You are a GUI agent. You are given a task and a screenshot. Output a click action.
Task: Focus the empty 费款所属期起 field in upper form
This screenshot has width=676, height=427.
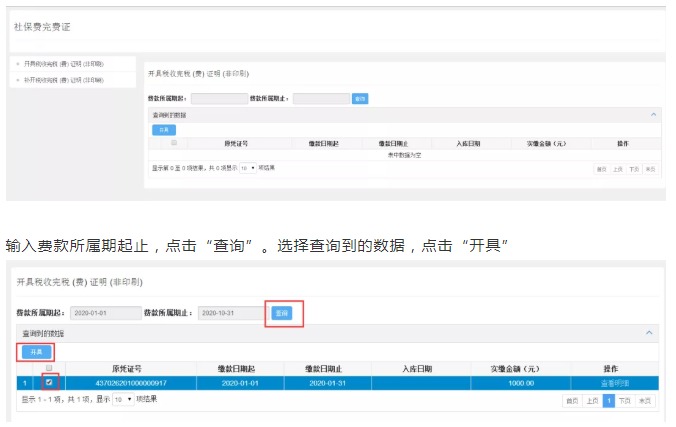click(218, 98)
